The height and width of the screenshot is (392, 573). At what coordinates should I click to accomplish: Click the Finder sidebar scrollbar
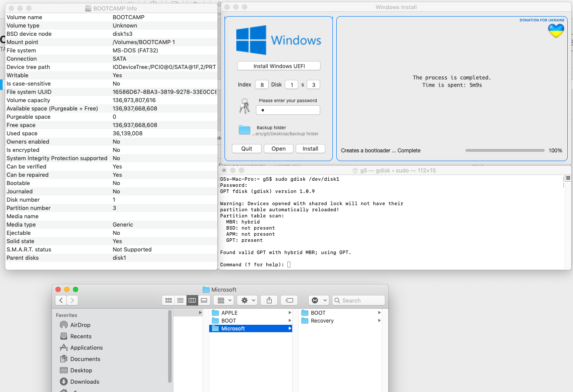click(x=169, y=347)
